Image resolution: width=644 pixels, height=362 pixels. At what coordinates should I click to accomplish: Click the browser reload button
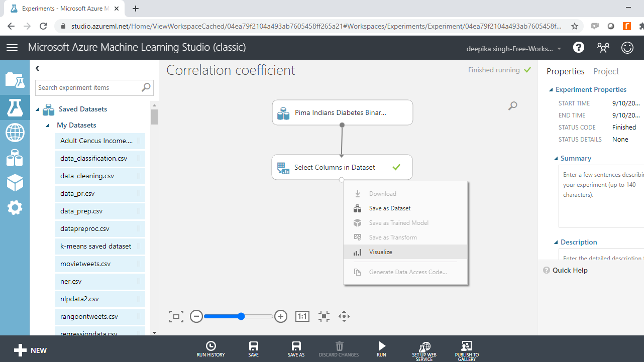(43, 26)
